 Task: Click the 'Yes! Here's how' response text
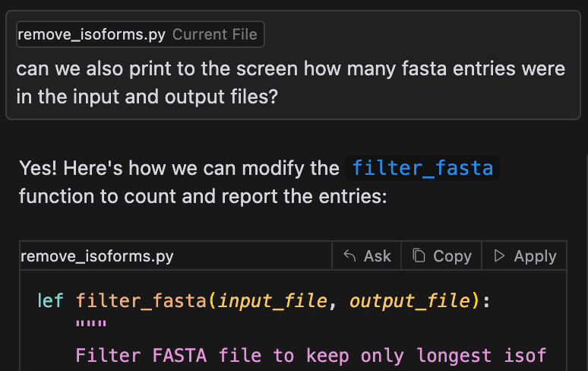click(179, 167)
